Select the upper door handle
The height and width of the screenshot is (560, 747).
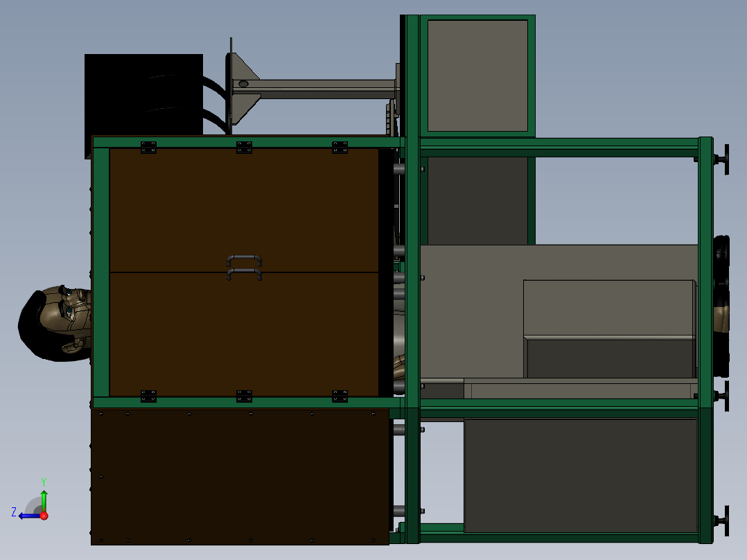point(244,260)
